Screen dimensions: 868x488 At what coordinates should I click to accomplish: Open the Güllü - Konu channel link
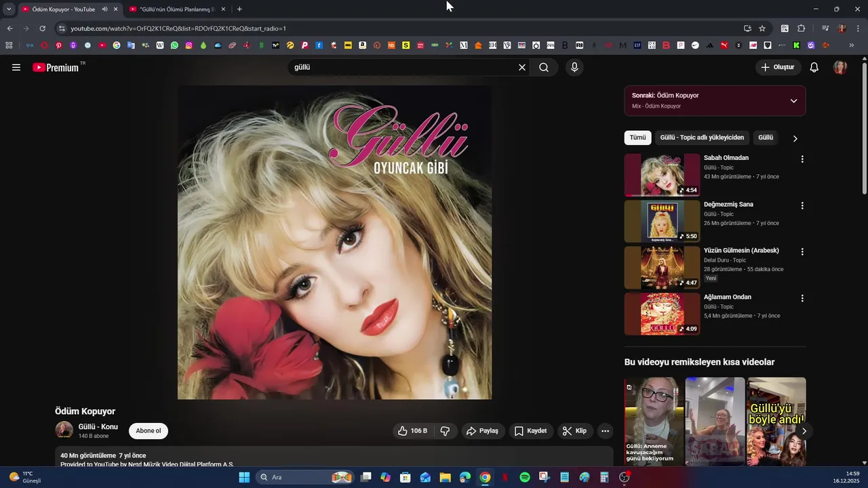98,427
